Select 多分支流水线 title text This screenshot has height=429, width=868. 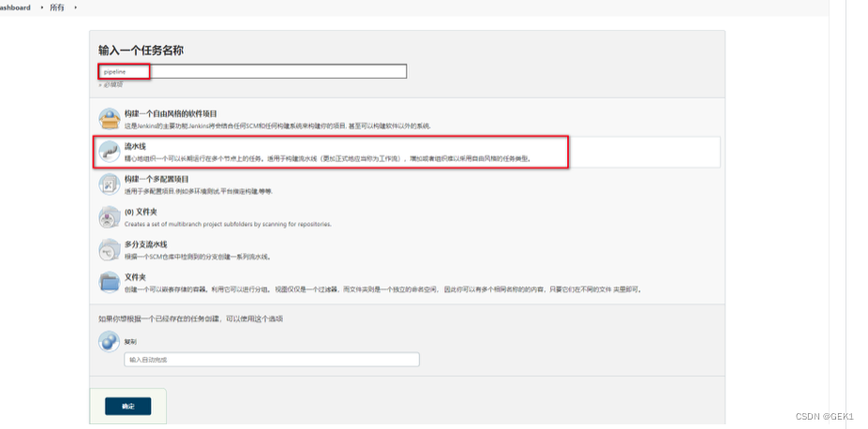[145, 244]
